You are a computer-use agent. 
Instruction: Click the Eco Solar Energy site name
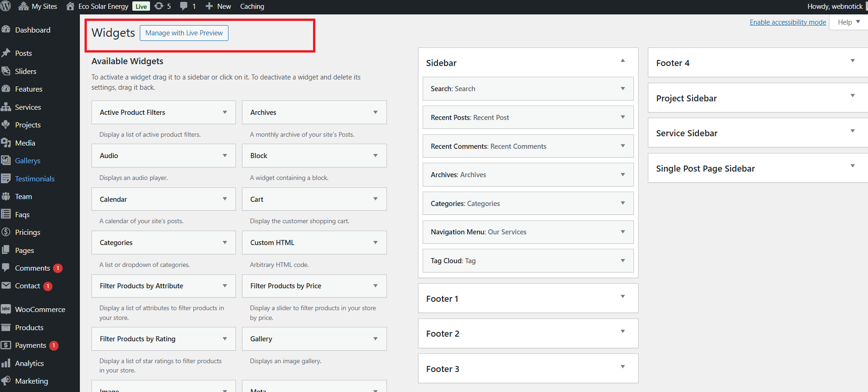103,6
